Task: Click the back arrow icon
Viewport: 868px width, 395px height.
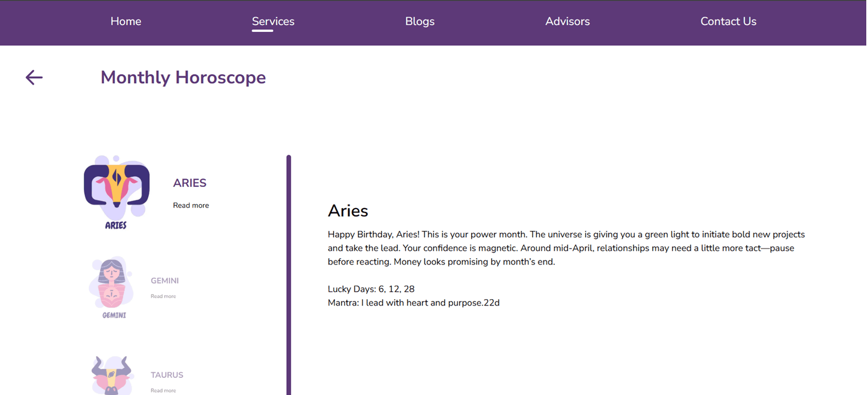Action: [x=34, y=78]
